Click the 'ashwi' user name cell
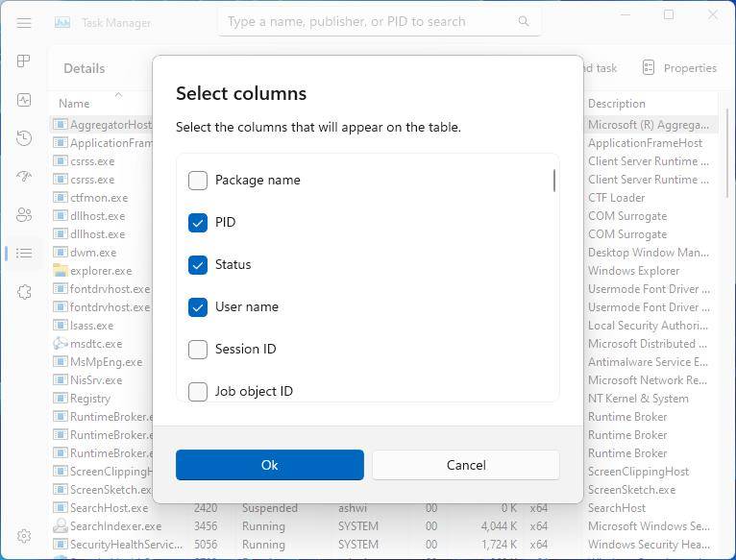This screenshot has height=560, width=736. pos(353,508)
